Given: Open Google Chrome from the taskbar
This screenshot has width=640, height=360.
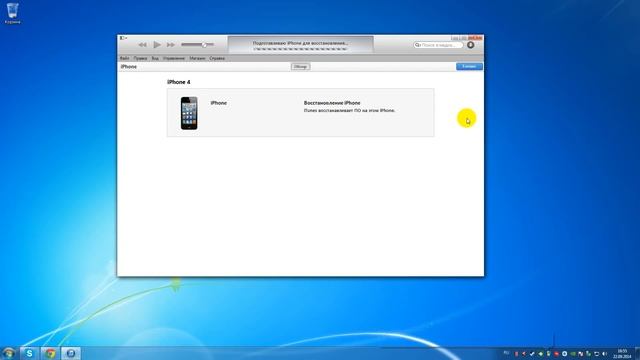Looking at the screenshot, I should point(50,353).
